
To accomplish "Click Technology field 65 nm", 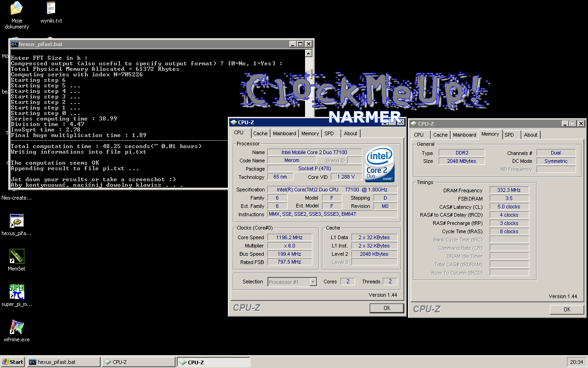I will (280, 177).
